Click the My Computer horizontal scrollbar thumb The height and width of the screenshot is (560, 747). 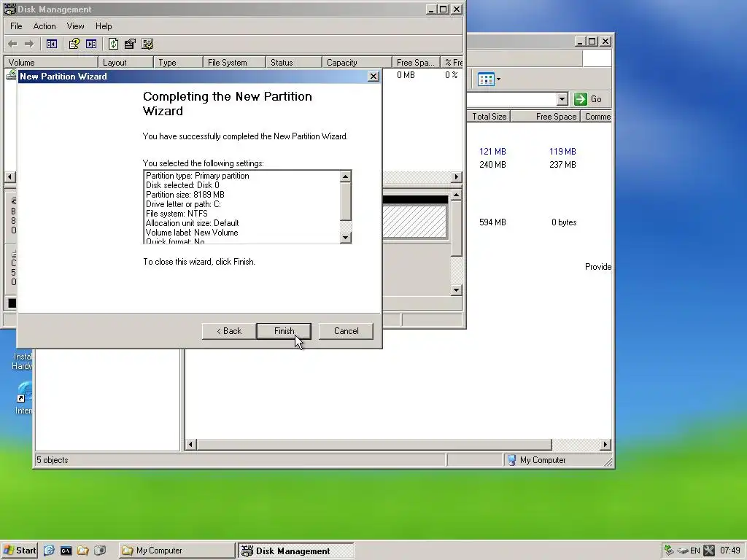click(374, 445)
